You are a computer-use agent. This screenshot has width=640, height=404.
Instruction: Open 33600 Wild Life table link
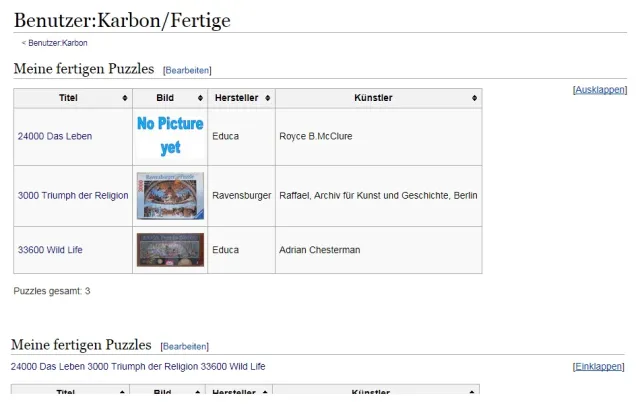click(x=50, y=250)
